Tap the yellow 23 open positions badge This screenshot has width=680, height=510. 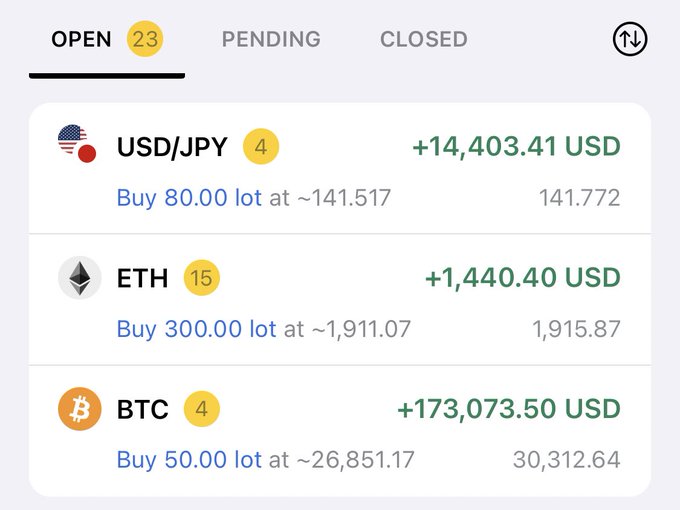coord(145,39)
